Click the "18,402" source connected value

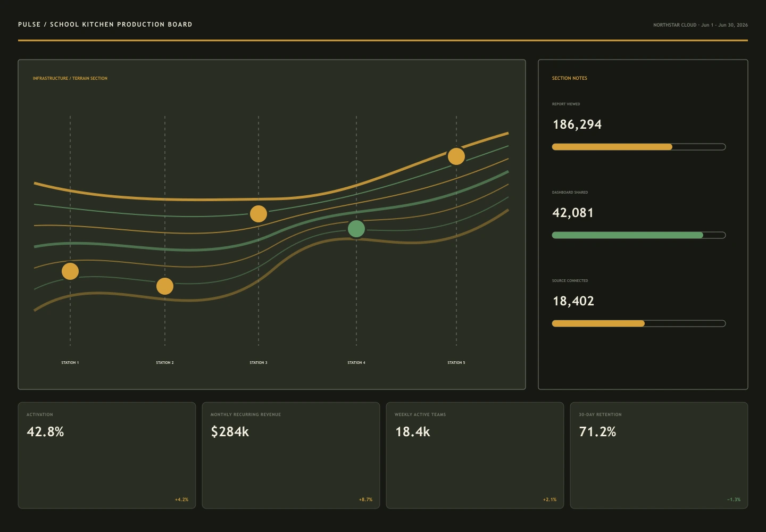click(x=573, y=301)
